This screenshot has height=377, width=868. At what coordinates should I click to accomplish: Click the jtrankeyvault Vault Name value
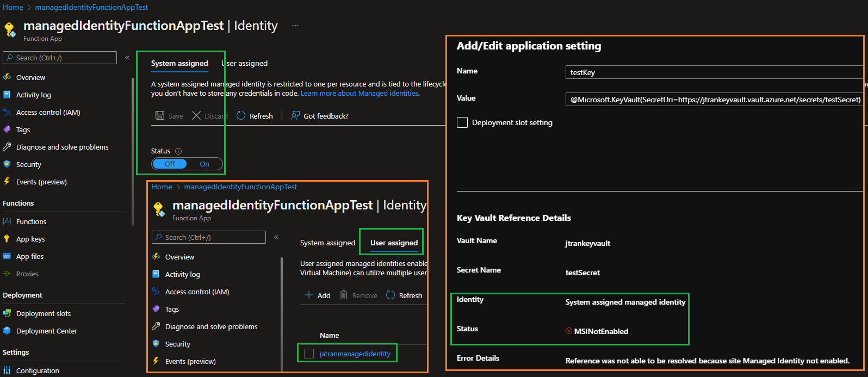[x=588, y=243]
